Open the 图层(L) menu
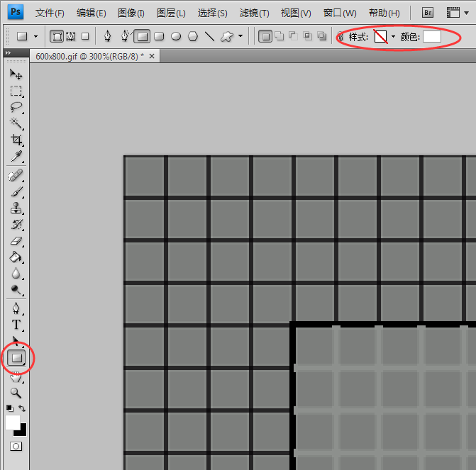Viewport: 476px width, 470px height. pyautogui.click(x=171, y=13)
